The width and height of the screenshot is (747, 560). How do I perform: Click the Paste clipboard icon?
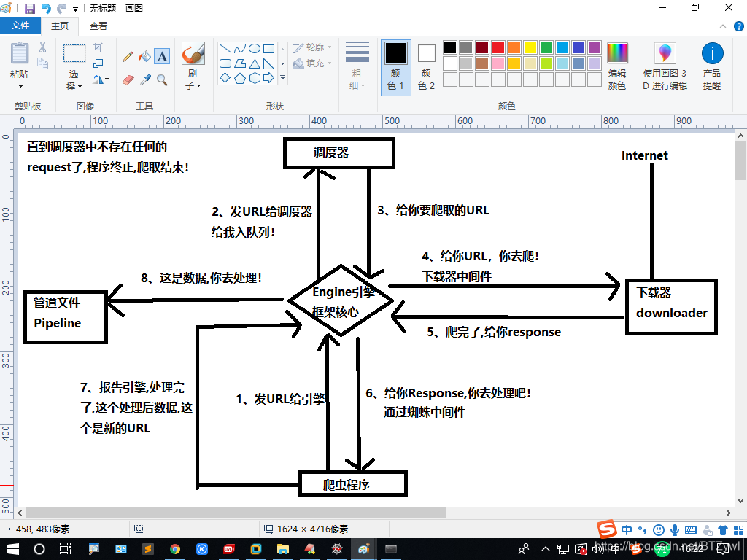(20, 52)
